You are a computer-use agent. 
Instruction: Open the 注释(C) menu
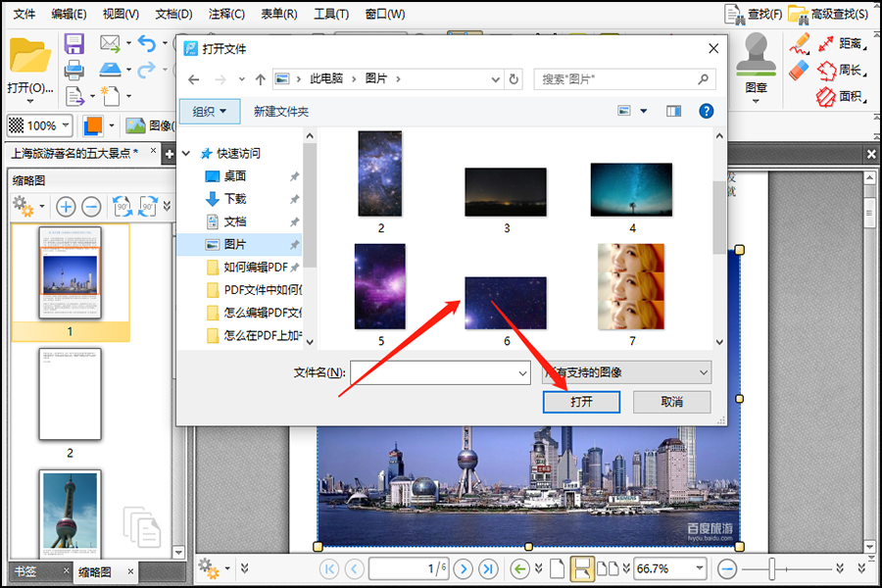pyautogui.click(x=226, y=14)
